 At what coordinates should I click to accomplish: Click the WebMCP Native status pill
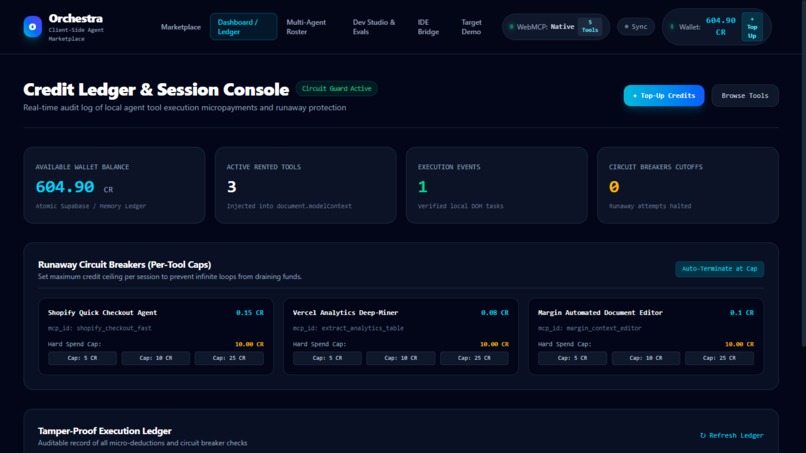tap(556, 27)
